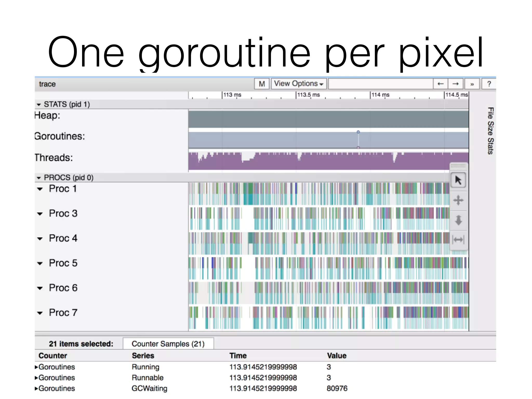
Task: Click the search field in trace toolbar
Action: 381,84
